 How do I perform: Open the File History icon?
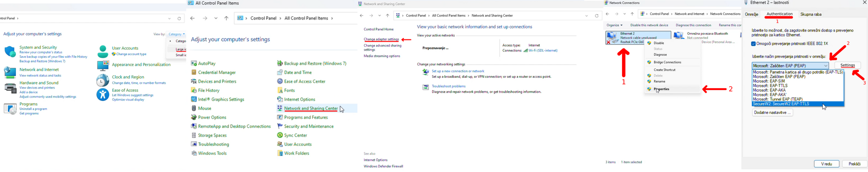[194, 91]
